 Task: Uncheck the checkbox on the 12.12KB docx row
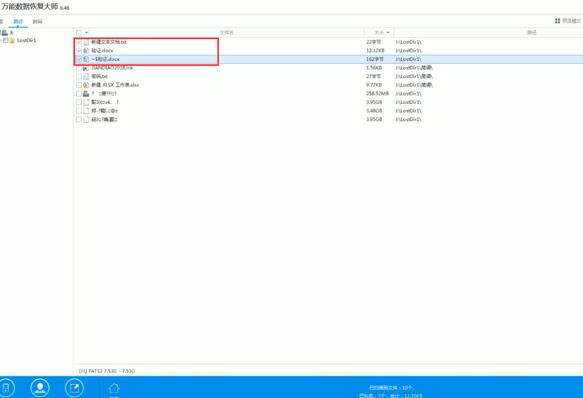coord(79,51)
